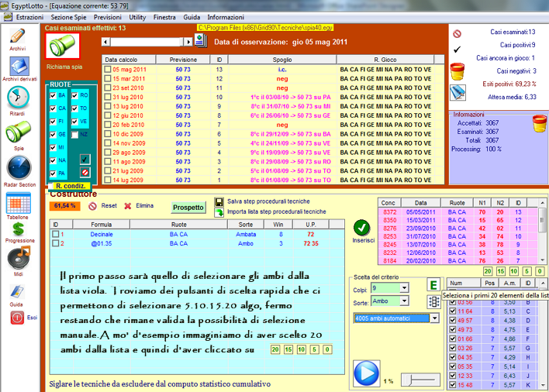Click the red X Elimina icon
Screen dimensions: 549x392
[128, 206]
